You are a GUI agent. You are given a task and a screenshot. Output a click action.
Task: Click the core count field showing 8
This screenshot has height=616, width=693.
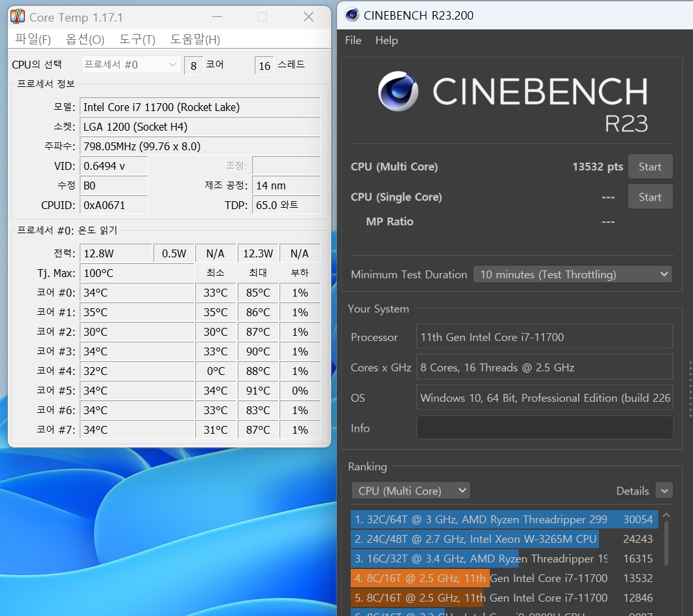click(193, 65)
